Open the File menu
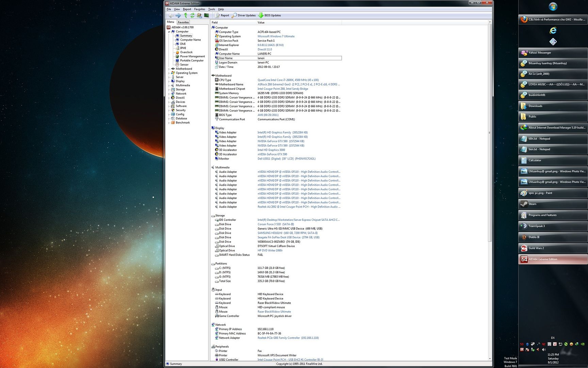This screenshot has height=368, width=588. click(169, 9)
